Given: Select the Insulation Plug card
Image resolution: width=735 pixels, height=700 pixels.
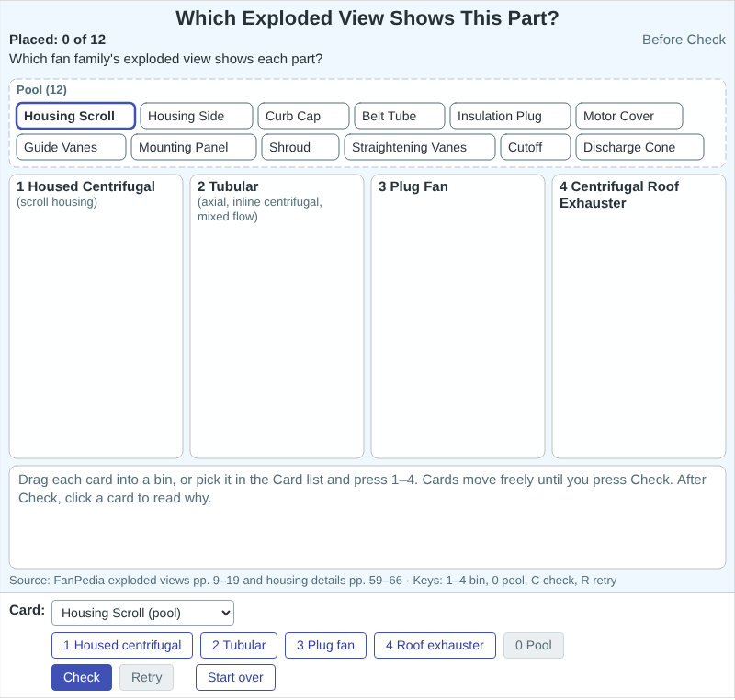Looking at the screenshot, I should coord(510,116).
